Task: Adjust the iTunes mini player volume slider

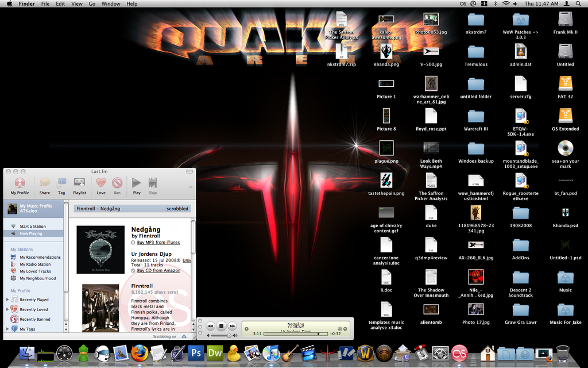Action: (x=222, y=335)
